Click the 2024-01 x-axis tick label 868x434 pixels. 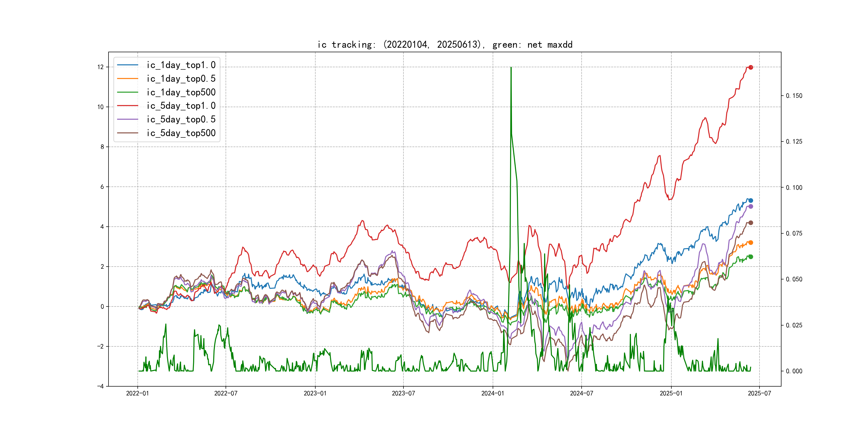tap(493, 393)
